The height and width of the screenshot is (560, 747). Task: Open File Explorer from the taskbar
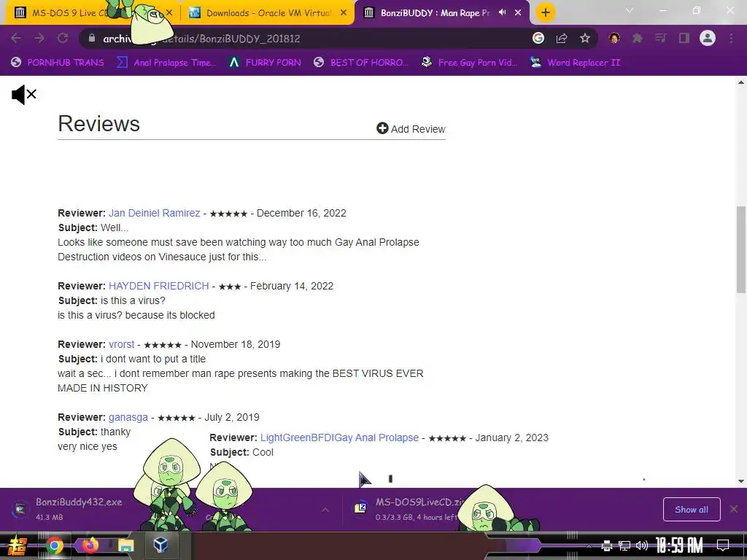pyautogui.click(x=125, y=545)
